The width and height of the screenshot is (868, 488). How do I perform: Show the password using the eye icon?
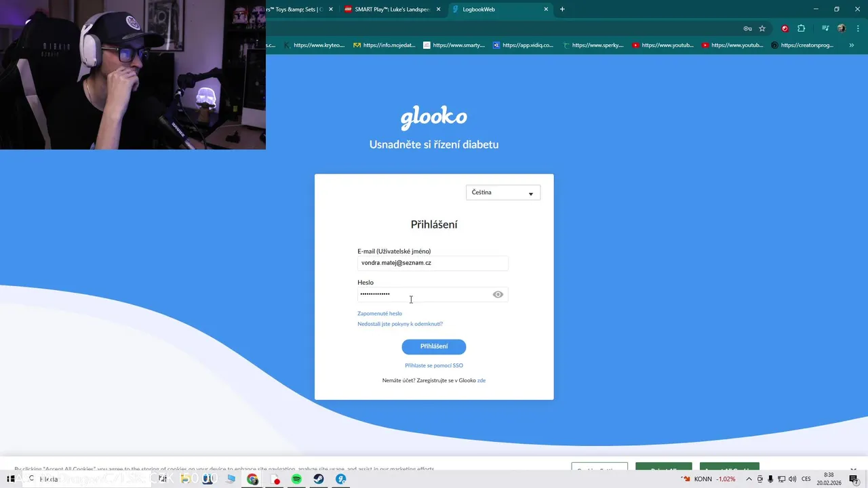pyautogui.click(x=498, y=294)
